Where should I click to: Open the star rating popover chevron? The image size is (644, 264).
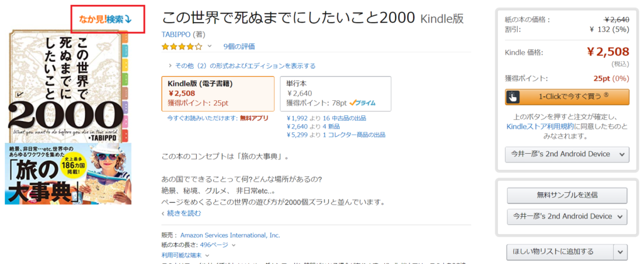tap(209, 46)
